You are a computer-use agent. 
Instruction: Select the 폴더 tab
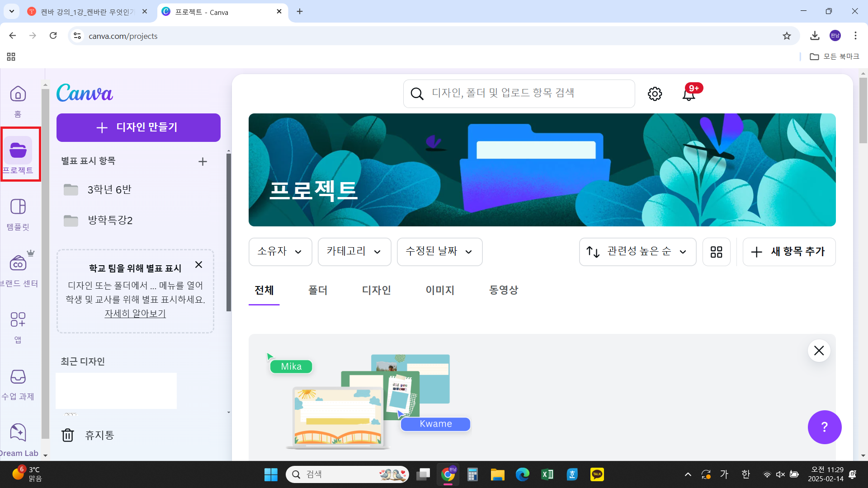pyautogui.click(x=318, y=291)
